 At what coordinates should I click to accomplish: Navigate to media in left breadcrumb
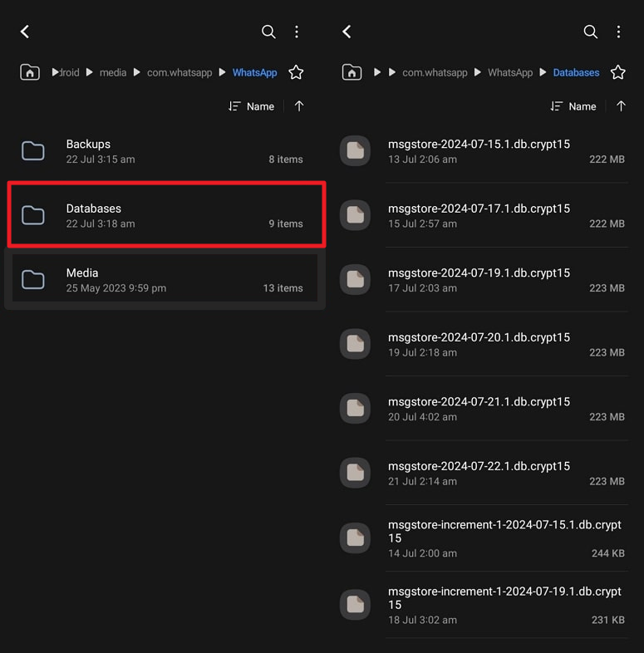(113, 72)
